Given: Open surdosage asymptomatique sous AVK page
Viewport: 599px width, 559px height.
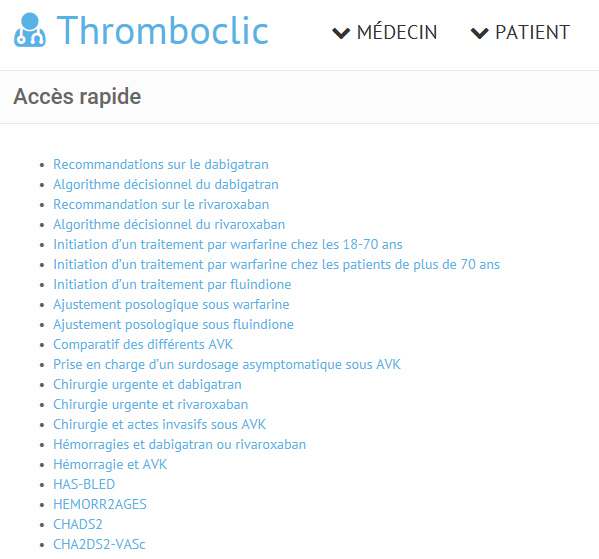Looking at the screenshot, I should [x=227, y=365].
